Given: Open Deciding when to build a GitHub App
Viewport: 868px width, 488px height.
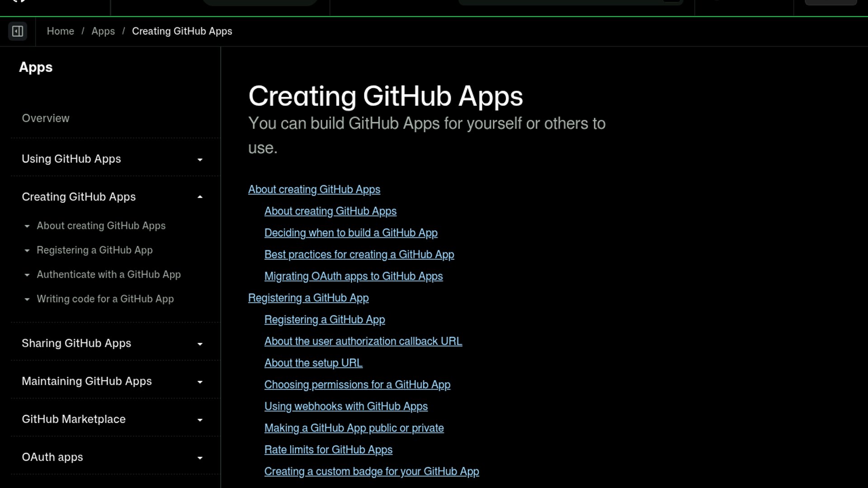Looking at the screenshot, I should (351, 233).
